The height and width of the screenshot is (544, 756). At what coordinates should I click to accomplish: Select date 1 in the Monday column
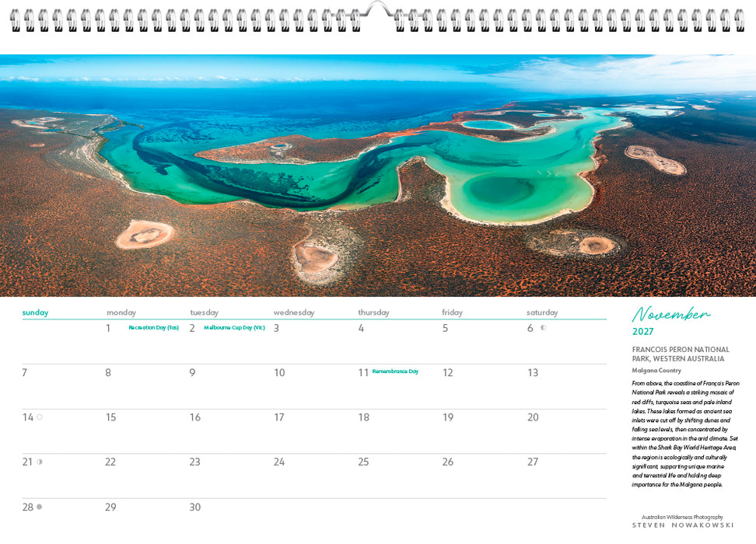(108, 328)
